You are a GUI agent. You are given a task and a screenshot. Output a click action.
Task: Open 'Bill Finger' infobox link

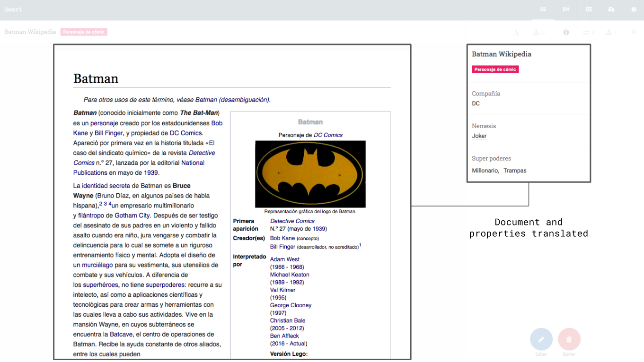(x=282, y=247)
